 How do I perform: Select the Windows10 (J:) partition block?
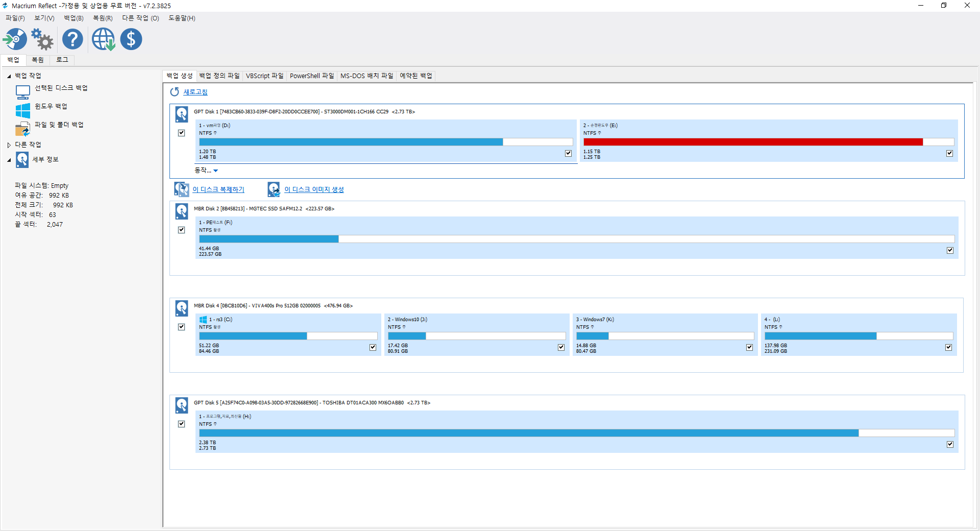477,335
